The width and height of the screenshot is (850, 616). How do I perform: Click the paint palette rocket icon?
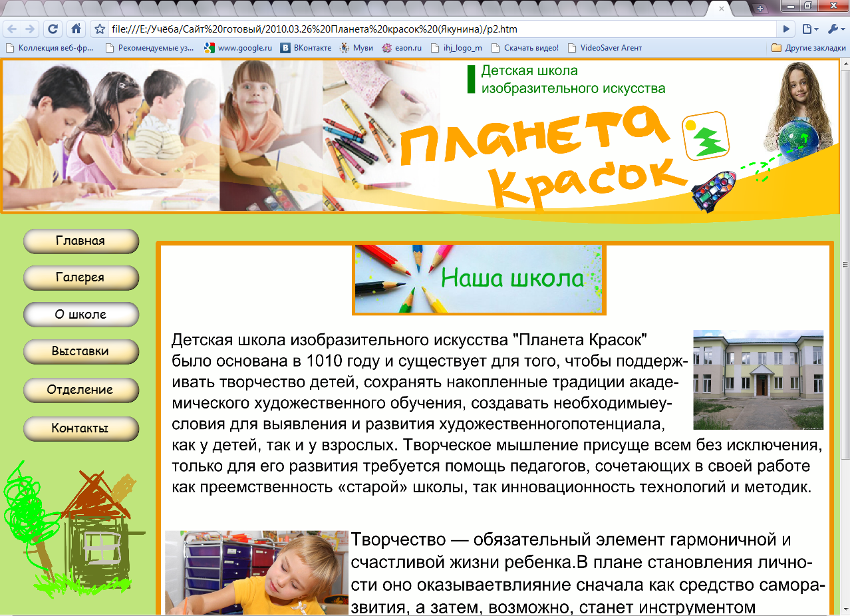point(714,191)
